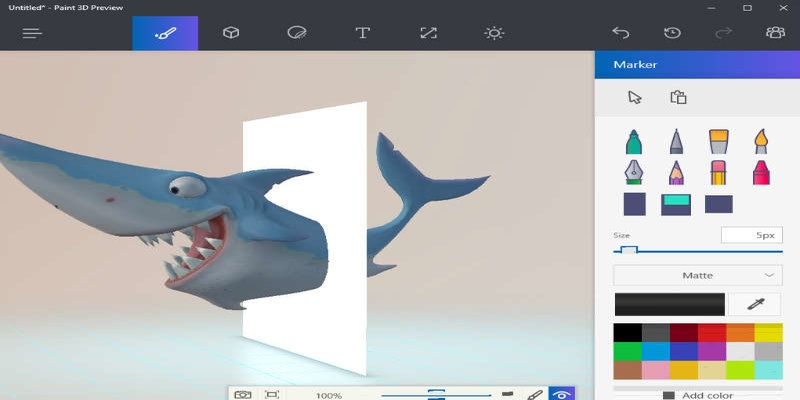The height and width of the screenshot is (400, 800).
Task: Select the Marker tool in brushes
Action: (x=634, y=140)
